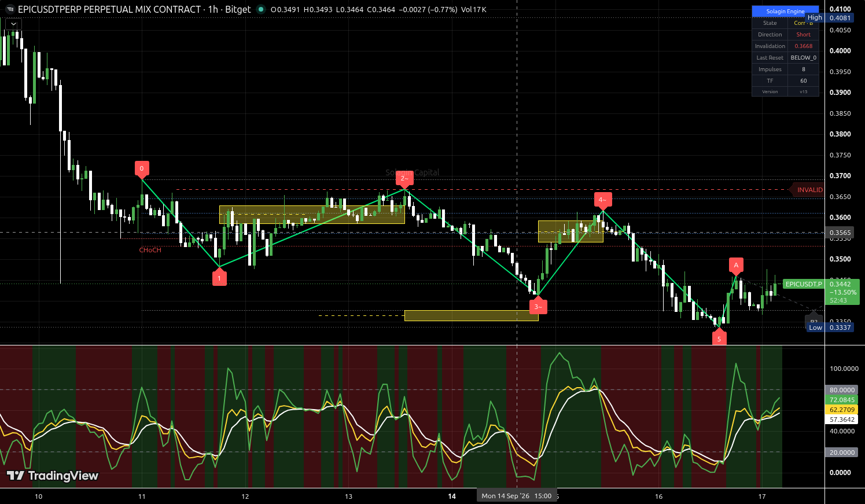The height and width of the screenshot is (504, 865).
Task: Click the Low price label 0.3337
Action: 840,328
